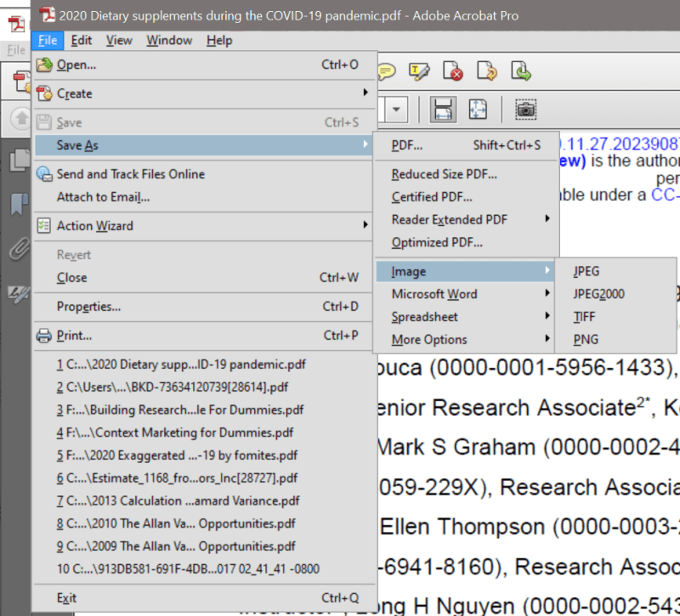This screenshot has height=616, width=680.
Task: Click the Action Wizard checklist icon
Action: (x=44, y=225)
